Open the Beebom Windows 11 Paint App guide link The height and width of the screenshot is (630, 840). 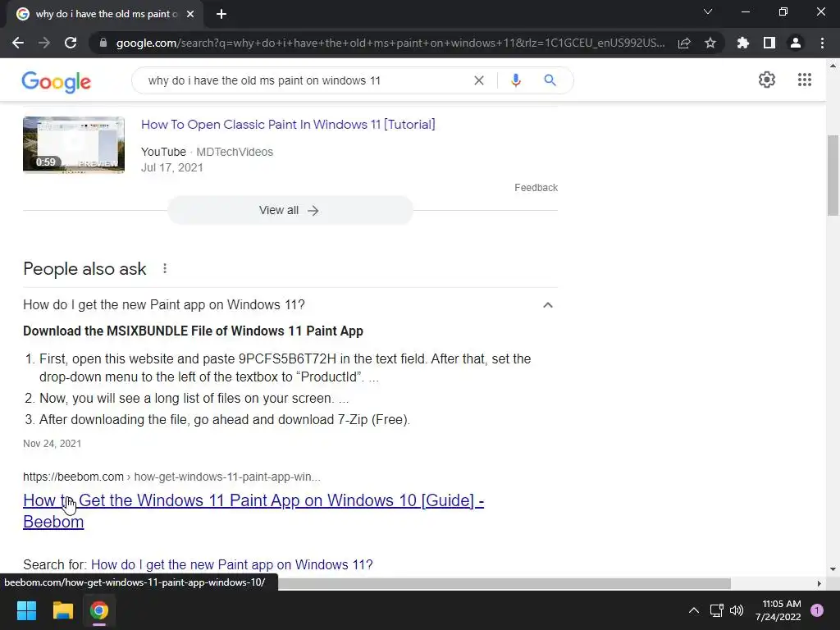[253, 510]
